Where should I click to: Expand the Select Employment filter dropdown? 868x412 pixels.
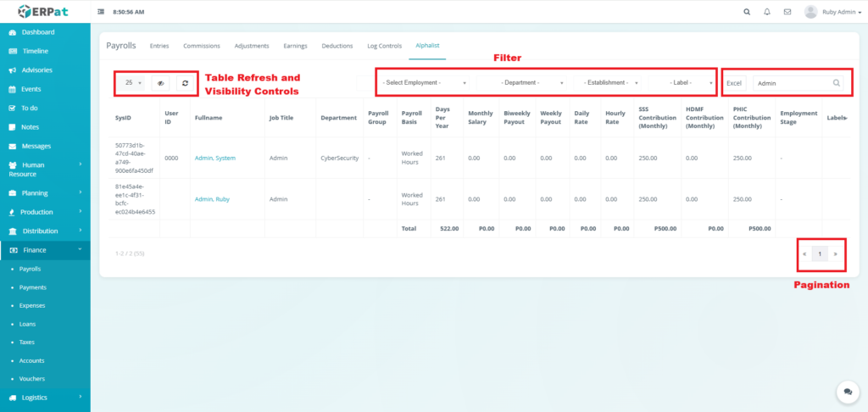(424, 83)
